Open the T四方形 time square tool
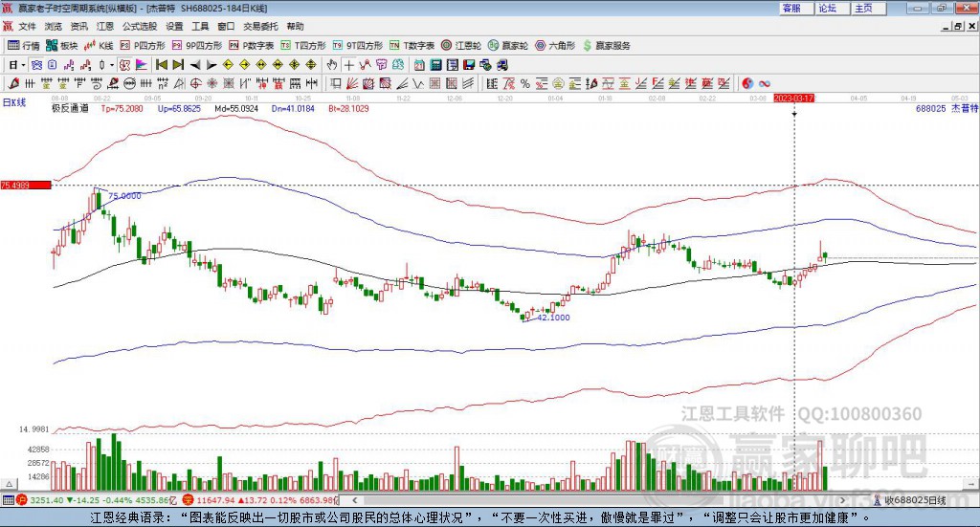 click(303, 46)
